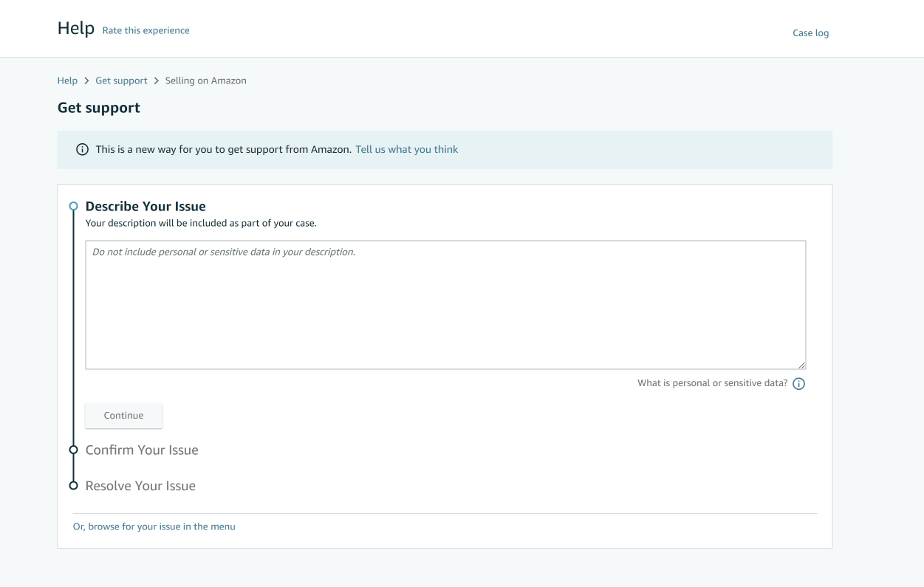Open Get support breadcrumb link
Screen dimensions: 924x587
tap(121, 81)
